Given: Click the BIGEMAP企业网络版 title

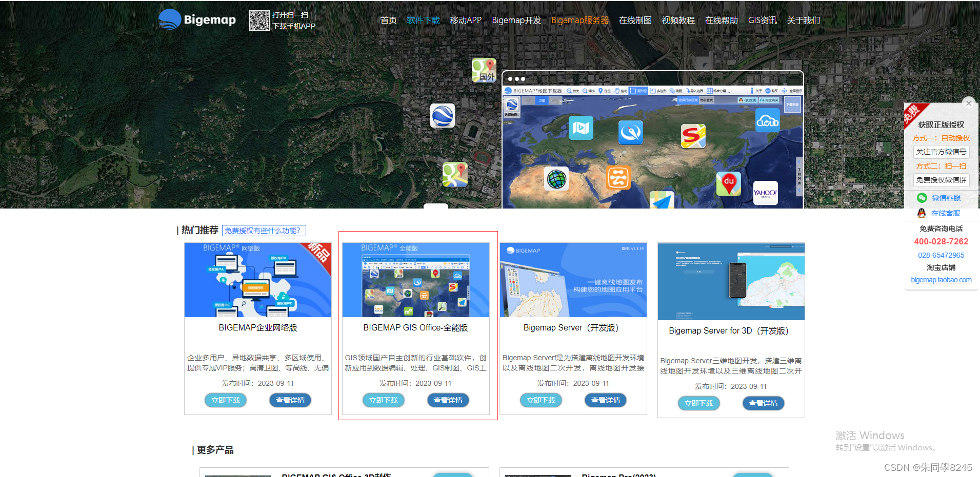Looking at the screenshot, I should [258, 327].
